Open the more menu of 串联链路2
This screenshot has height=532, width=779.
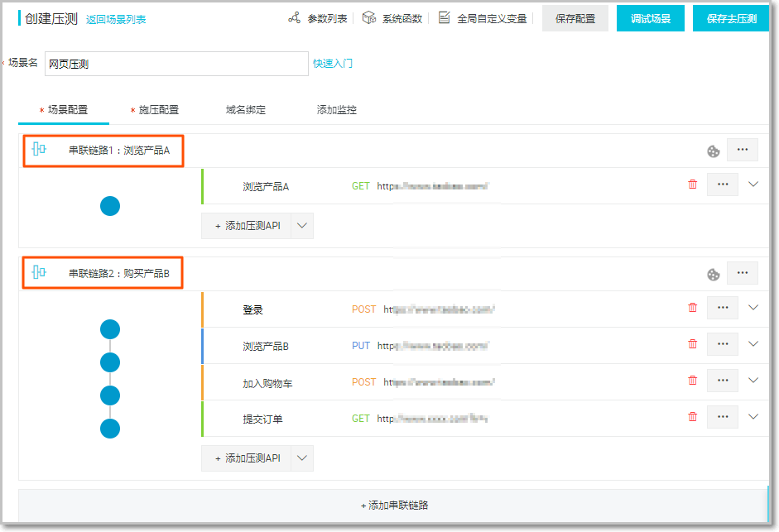tap(743, 273)
